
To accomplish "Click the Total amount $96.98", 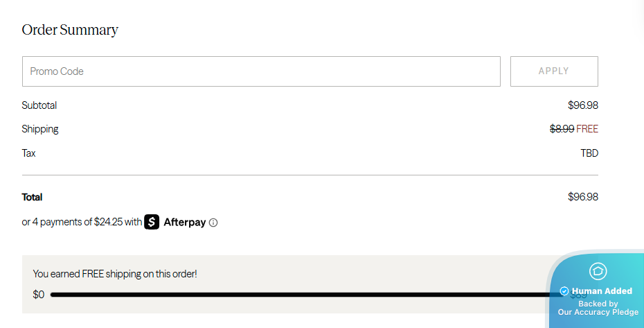I will pyautogui.click(x=582, y=197).
